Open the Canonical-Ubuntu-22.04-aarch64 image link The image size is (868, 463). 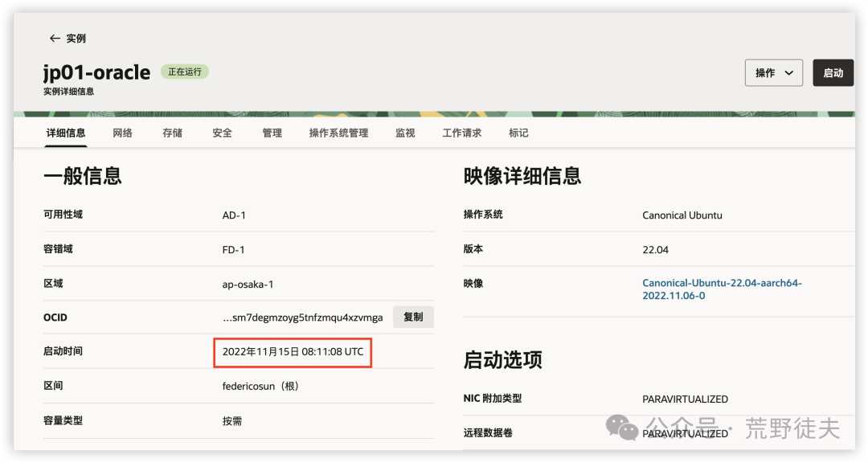click(721, 289)
